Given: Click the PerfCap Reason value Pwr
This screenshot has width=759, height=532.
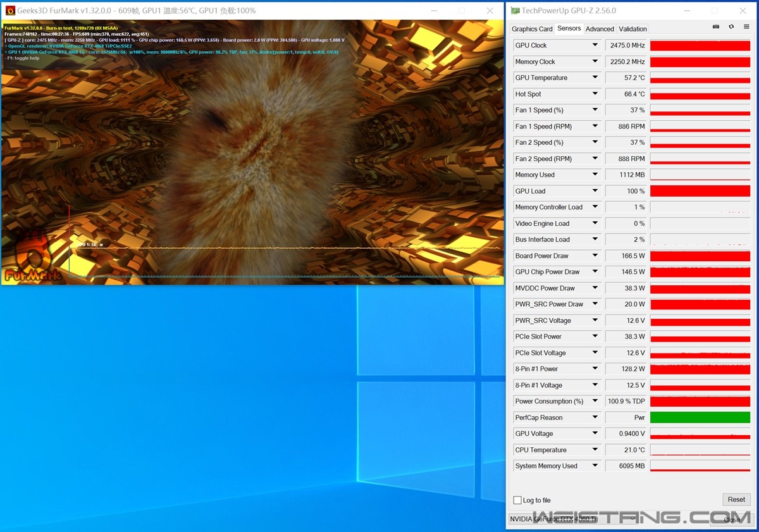Looking at the screenshot, I should (626, 418).
